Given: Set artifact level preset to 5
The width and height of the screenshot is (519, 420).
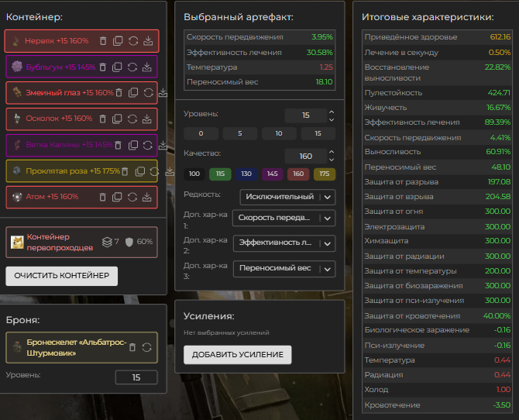Looking at the screenshot, I should 240,133.
